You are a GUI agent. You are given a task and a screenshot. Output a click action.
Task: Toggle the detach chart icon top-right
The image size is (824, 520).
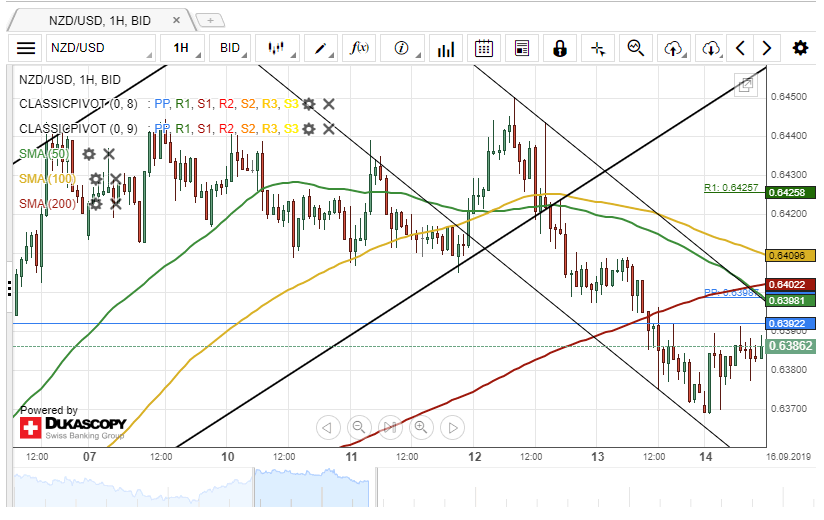tap(745, 86)
